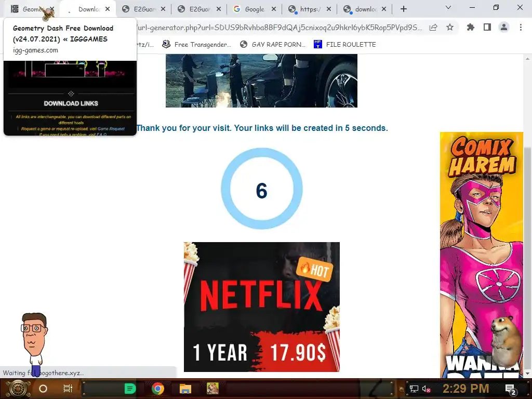Open Cortana search circle in taskbar
Image resolution: width=532 pixels, height=399 pixels.
point(43,389)
